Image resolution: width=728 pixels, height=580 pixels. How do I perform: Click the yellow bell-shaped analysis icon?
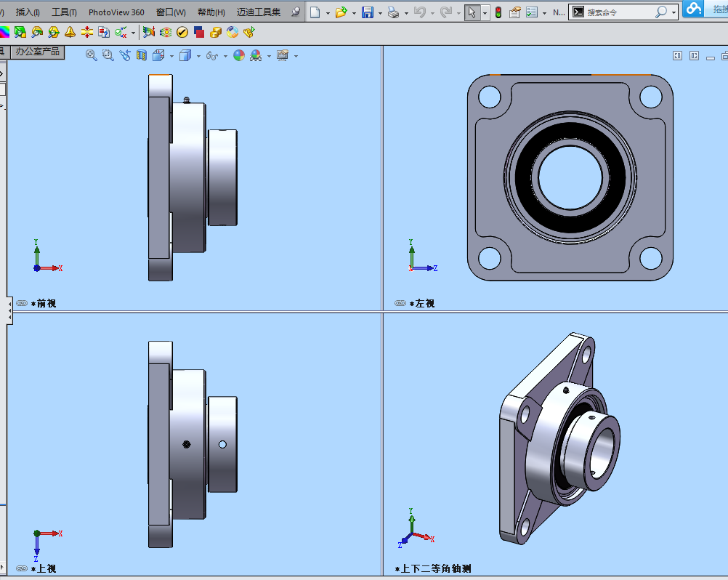(70, 32)
